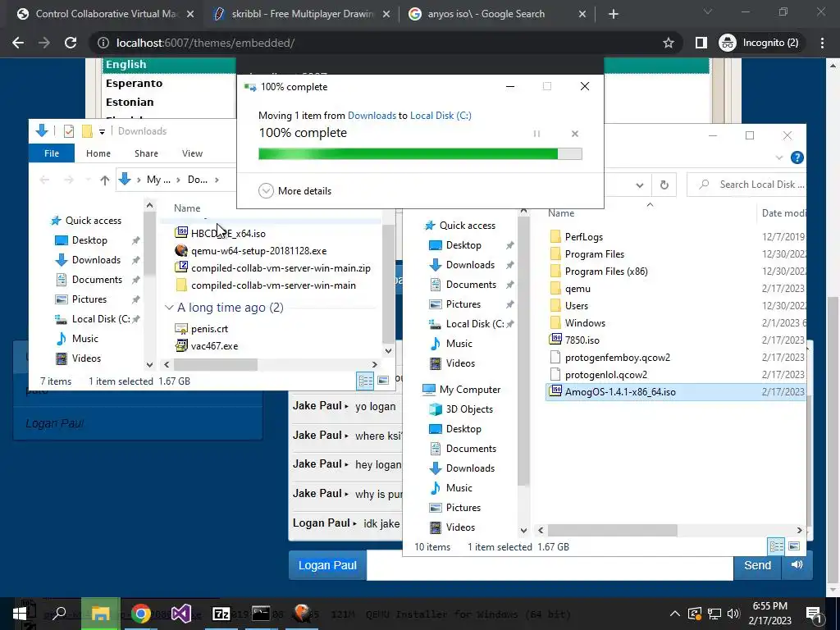Viewport: 840px width, 630px height.
Task: Open Help in Local Disk window
Action: coord(797,157)
